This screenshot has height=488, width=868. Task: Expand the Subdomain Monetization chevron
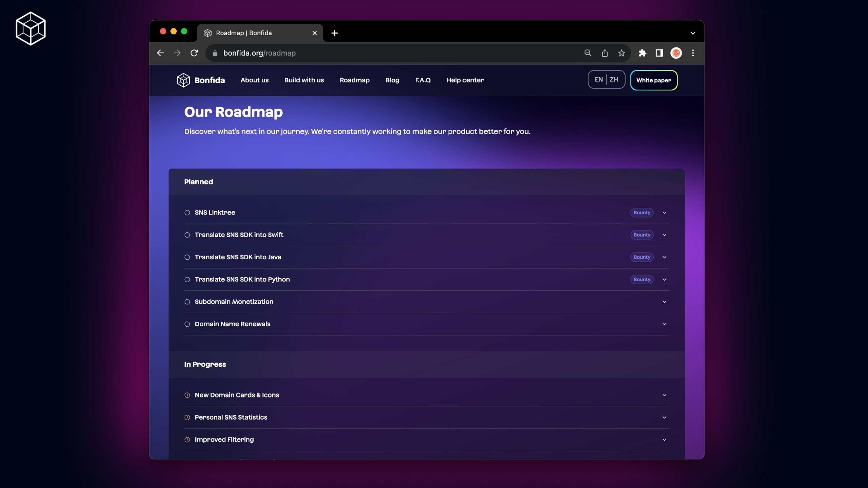pyautogui.click(x=664, y=302)
